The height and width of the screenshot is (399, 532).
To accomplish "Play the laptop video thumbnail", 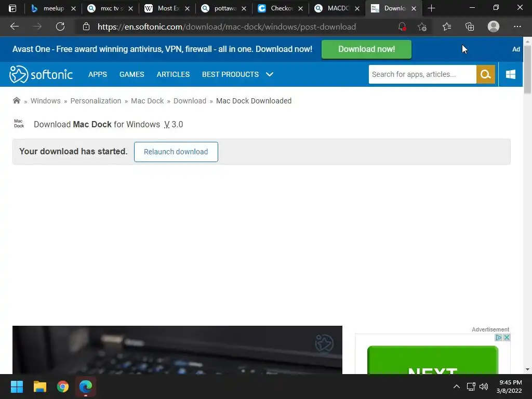I will click(177, 350).
